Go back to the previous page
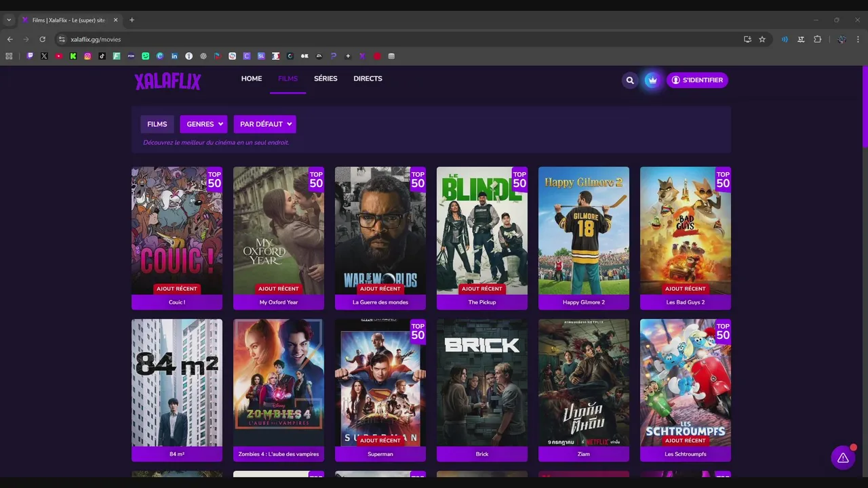868x488 pixels. click(9, 39)
